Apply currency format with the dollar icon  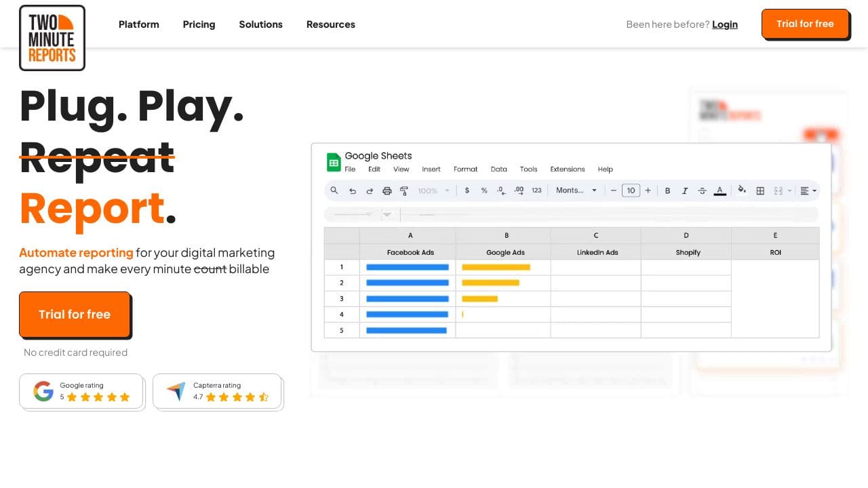[467, 190]
